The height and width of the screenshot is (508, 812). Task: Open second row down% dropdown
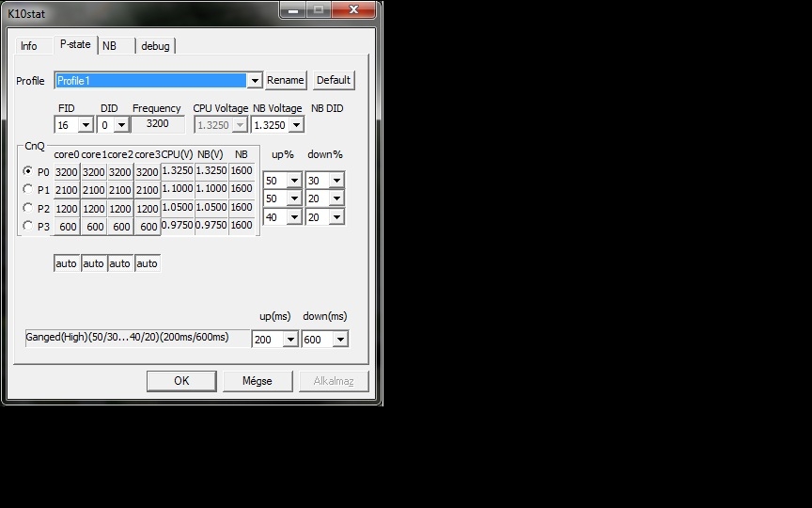336,198
